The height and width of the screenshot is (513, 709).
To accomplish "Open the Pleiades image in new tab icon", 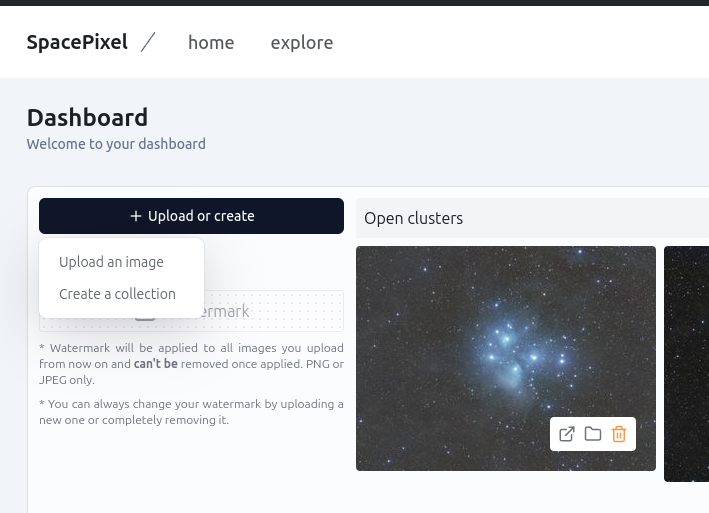I will (567, 434).
